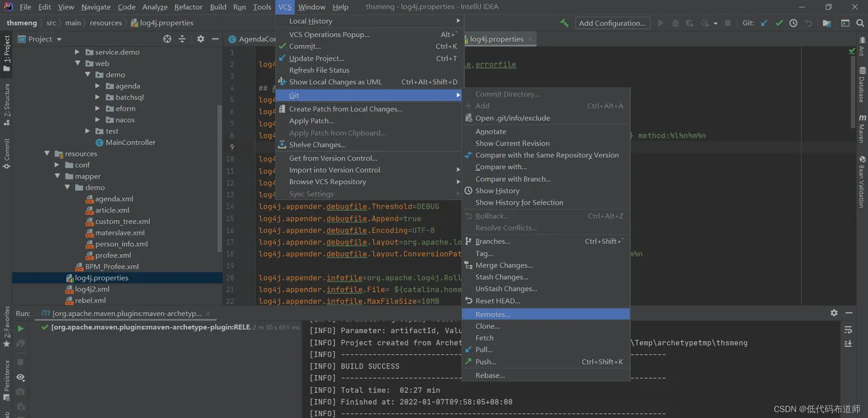The width and height of the screenshot is (868, 418).
Task: Collapse all using Project panel toolbar icon
Action: [182, 39]
